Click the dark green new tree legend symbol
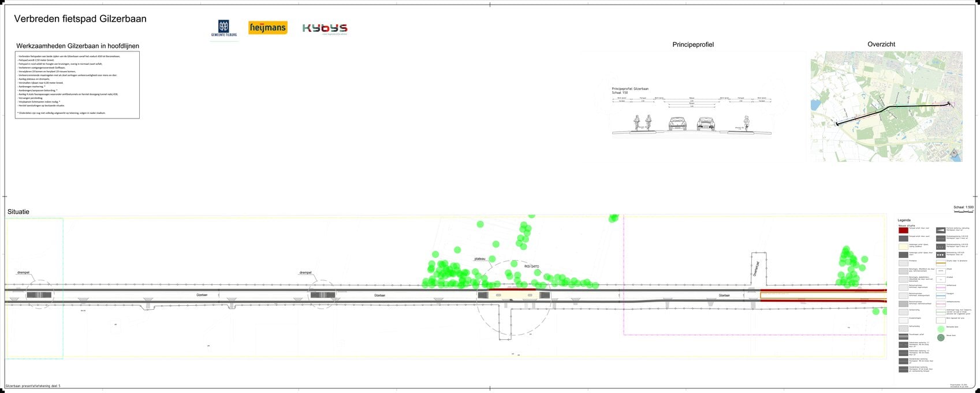This screenshot has height=393, width=980. [941, 338]
